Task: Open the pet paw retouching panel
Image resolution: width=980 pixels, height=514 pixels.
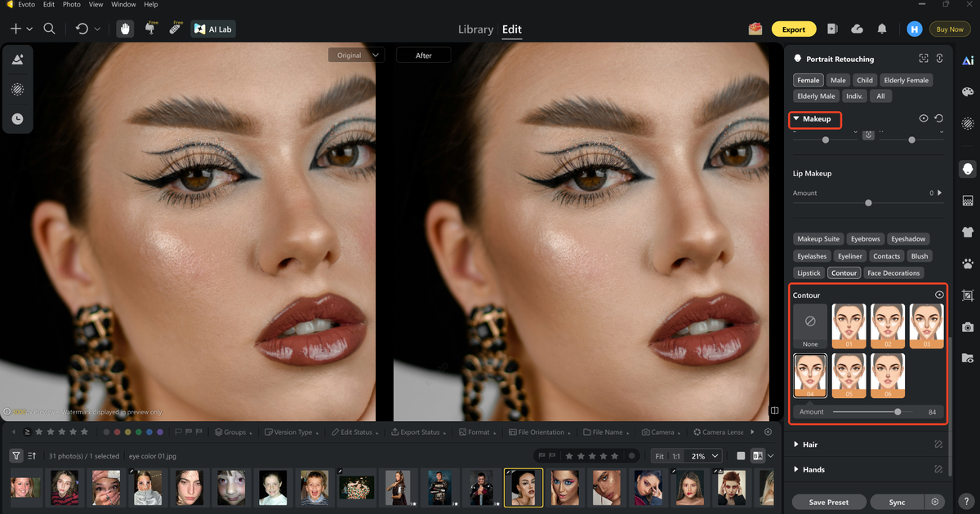Action: click(x=968, y=264)
